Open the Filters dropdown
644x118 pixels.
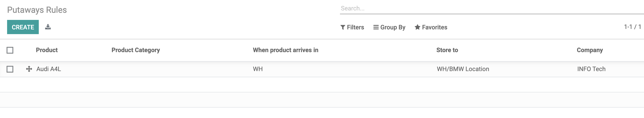pyautogui.click(x=352, y=27)
